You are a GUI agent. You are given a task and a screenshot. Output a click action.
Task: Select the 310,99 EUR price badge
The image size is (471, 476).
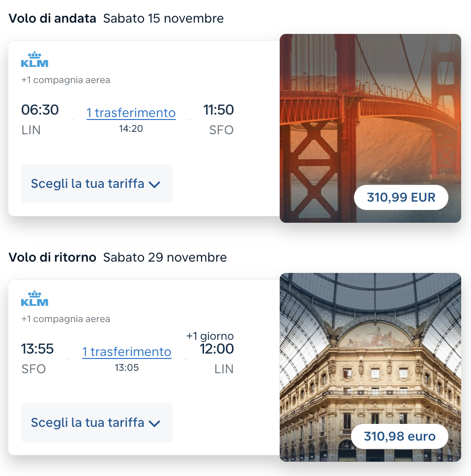pyautogui.click(x=401, y=198)
